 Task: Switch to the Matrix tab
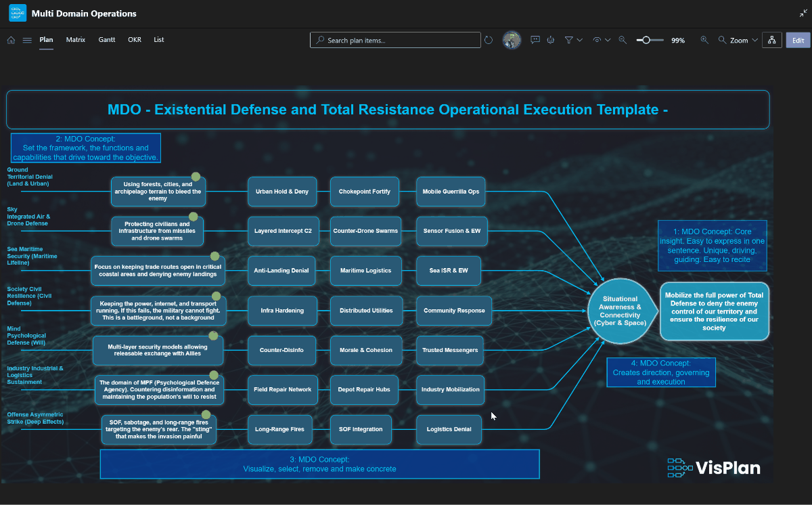76,40
